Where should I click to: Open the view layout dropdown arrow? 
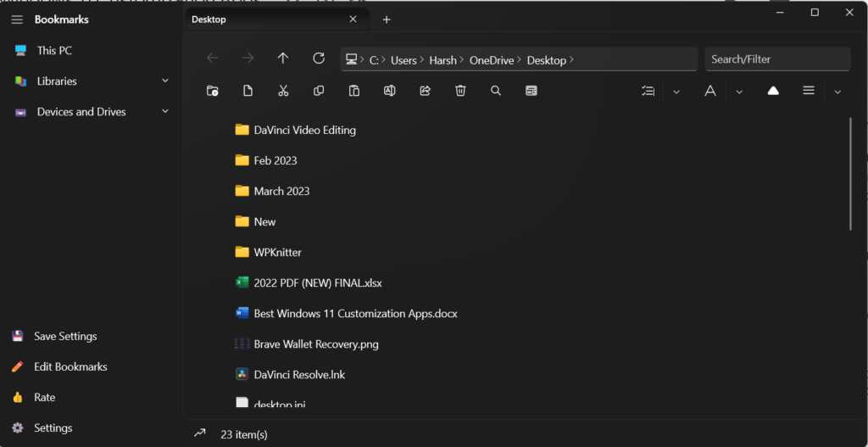(837, 92)
